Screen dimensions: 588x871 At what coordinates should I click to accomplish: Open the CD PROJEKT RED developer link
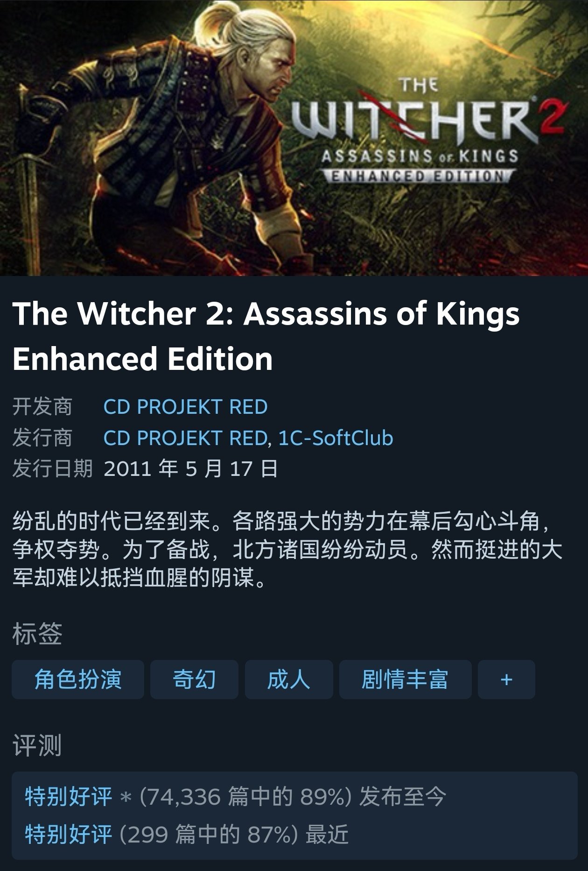click(x=185, y=407)
